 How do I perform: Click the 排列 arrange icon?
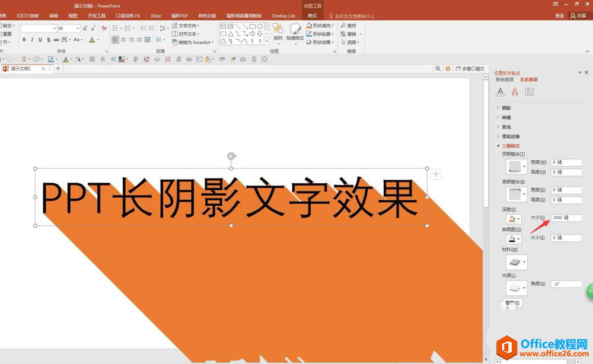tap(278, 32)
